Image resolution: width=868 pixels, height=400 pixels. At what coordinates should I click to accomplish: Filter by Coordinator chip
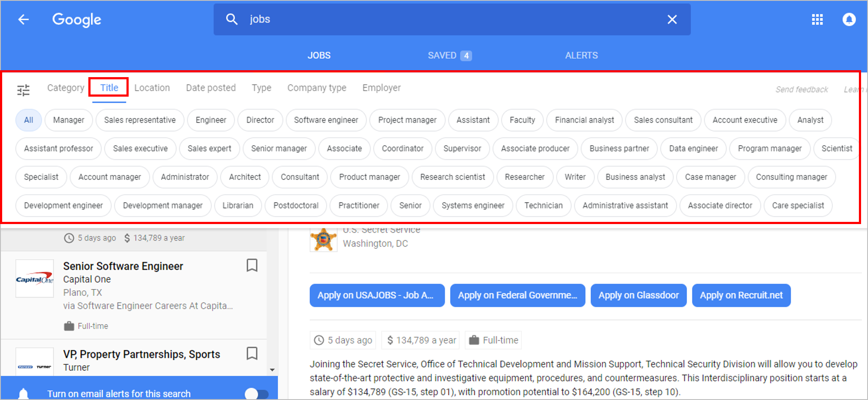point(403,149)
